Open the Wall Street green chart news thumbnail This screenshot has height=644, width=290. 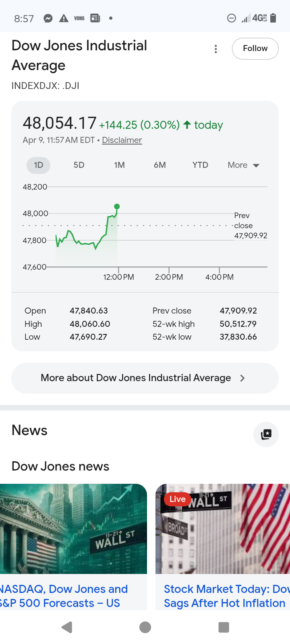(x=73, y=529)
